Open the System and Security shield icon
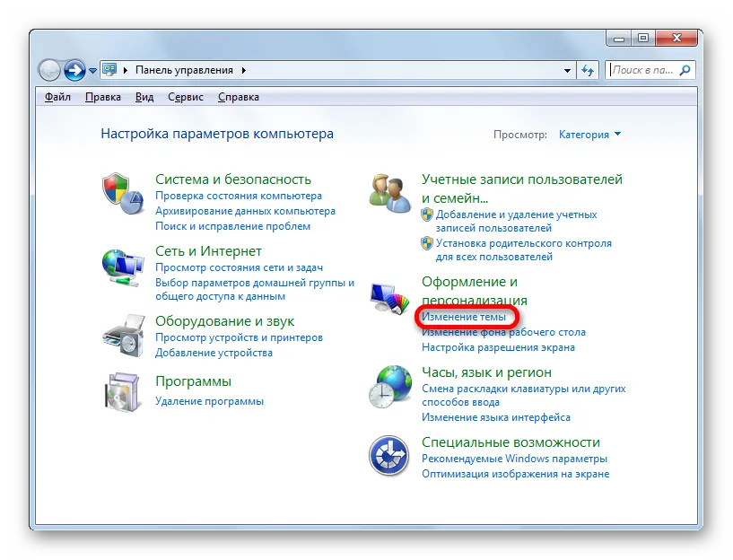The width and height of the screenshot is (733, 560). tap(123, 194)
